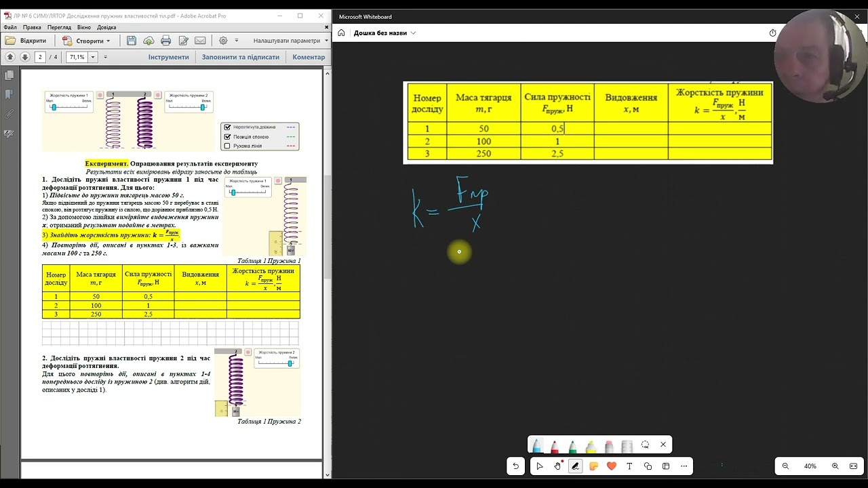Click the 0,5 cell in the whiteboard table
The height and width of the screenshot is (488, 868).
click(557, 128)
